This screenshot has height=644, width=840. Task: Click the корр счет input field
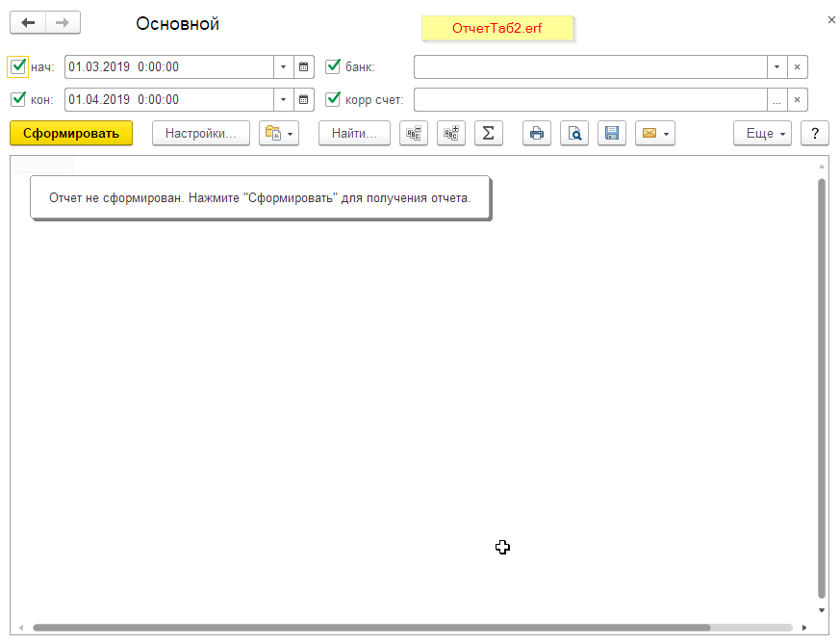[590, 100]
